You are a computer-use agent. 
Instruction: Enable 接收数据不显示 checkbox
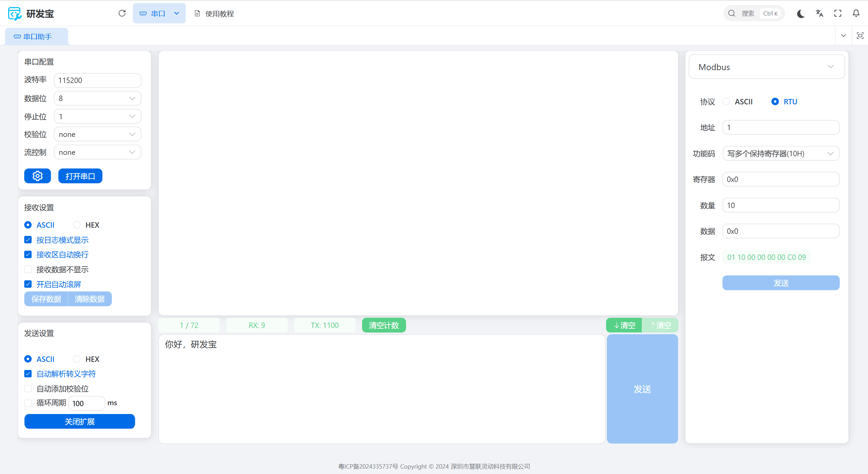[x=28, y=269]
